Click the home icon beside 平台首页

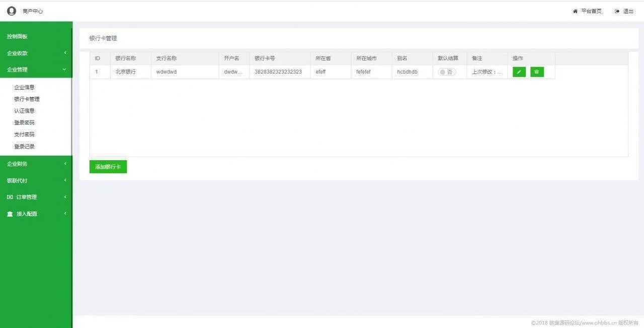tap(575, 11)
